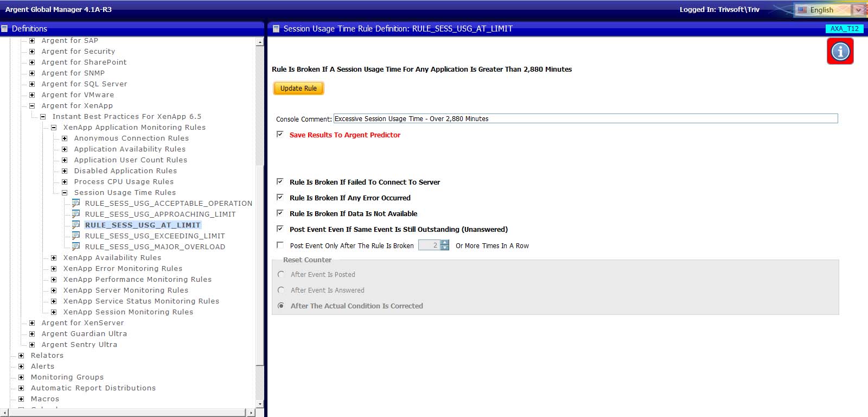Click the rule definition header document icon
Image resolution: width=868 pixels, height=417 pixels.
(x=276, y=29)
